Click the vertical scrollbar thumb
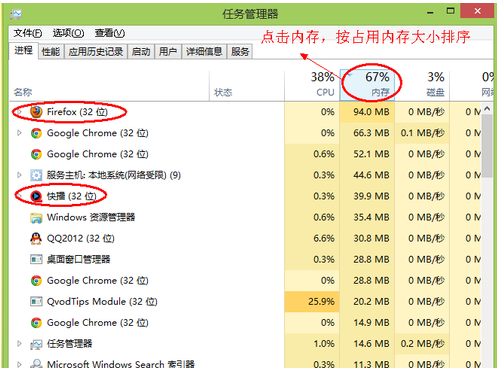The image size is (497, 368). 487,146
